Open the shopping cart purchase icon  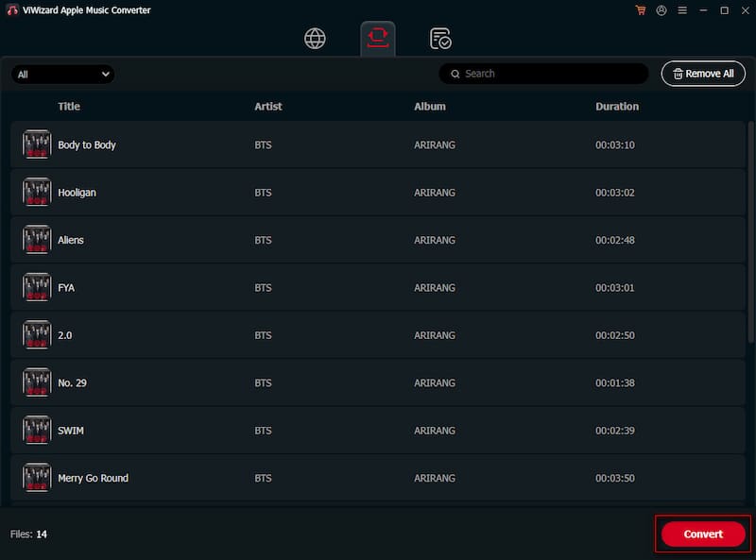[641, 10]
